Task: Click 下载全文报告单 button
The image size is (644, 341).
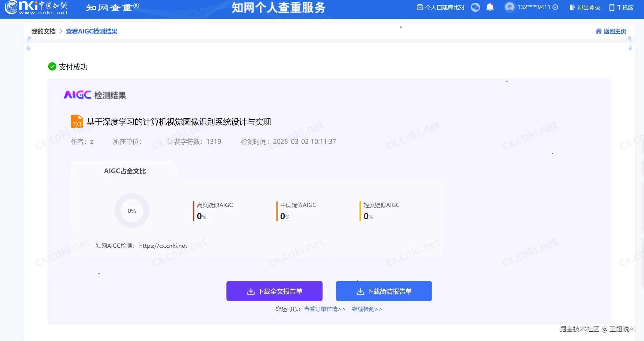Action: tap(274, 291)
